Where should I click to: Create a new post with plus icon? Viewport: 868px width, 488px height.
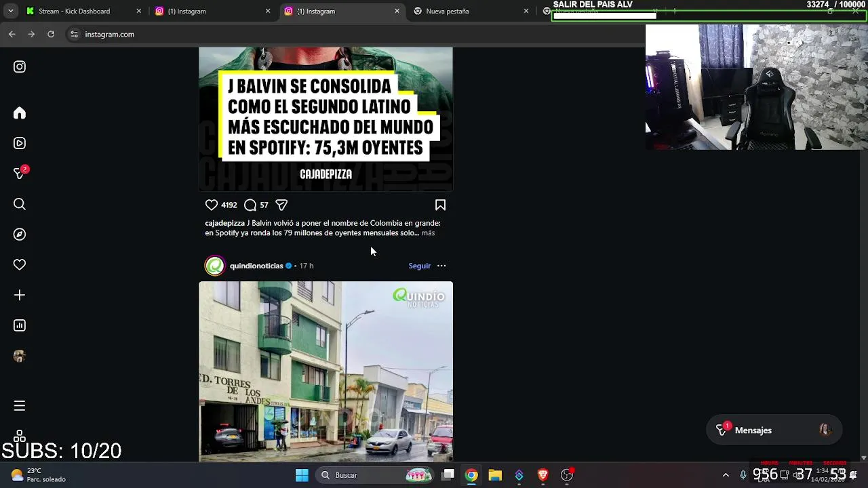click(20, 295)
